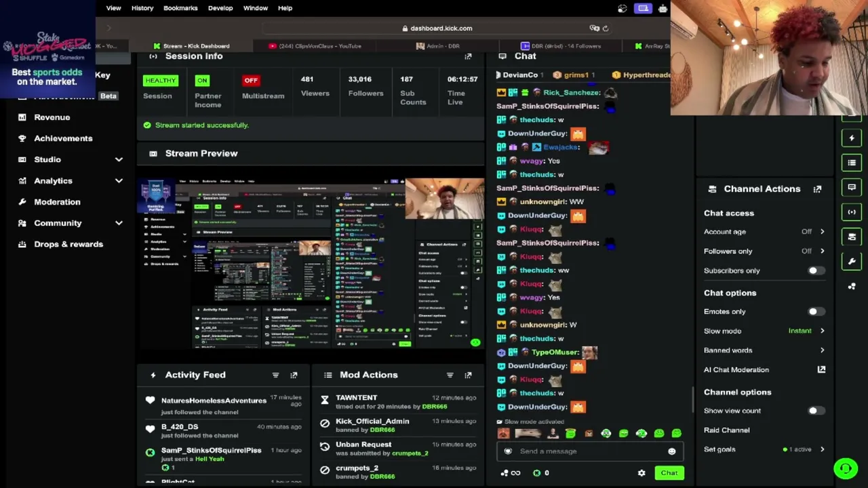Pop out the Activity Feed panel
Image resolution: width=868 pixels, height=488 pixels.
[294, 375]
